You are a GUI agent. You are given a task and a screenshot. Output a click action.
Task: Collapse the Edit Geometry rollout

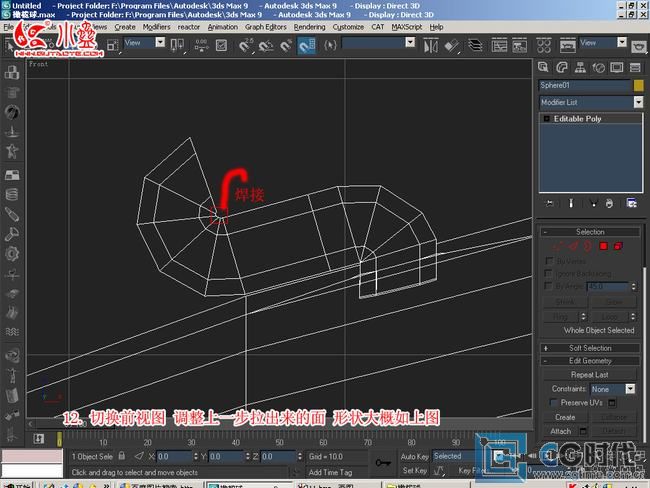click(x=590, y=361)
